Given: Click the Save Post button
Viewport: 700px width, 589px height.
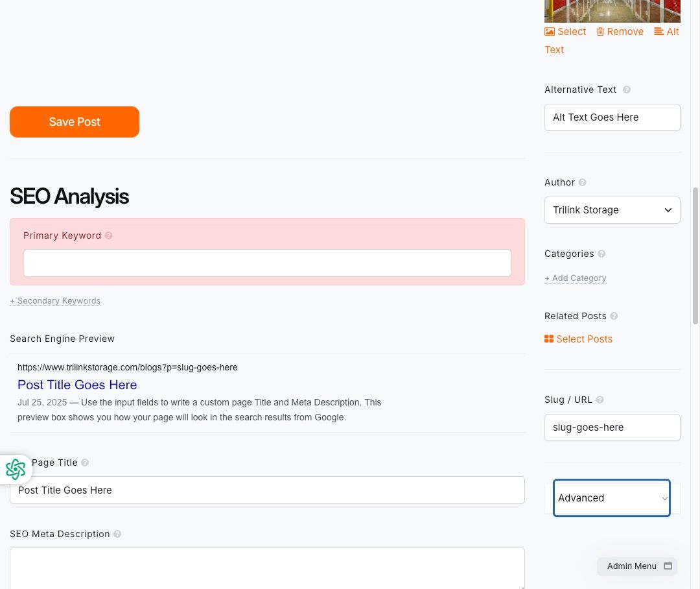Looking at the screenshot, I should pyautogui.click(x=75, y=122).
